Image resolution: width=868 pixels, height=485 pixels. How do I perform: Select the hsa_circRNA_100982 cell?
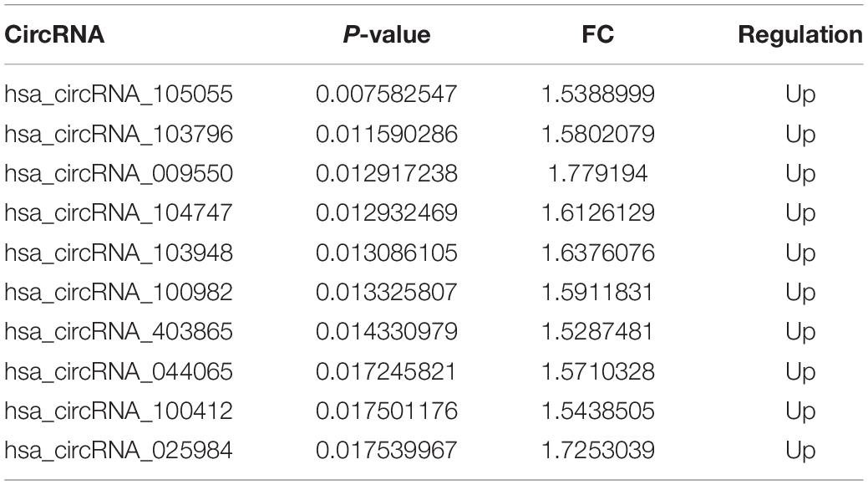click(119, 292)
